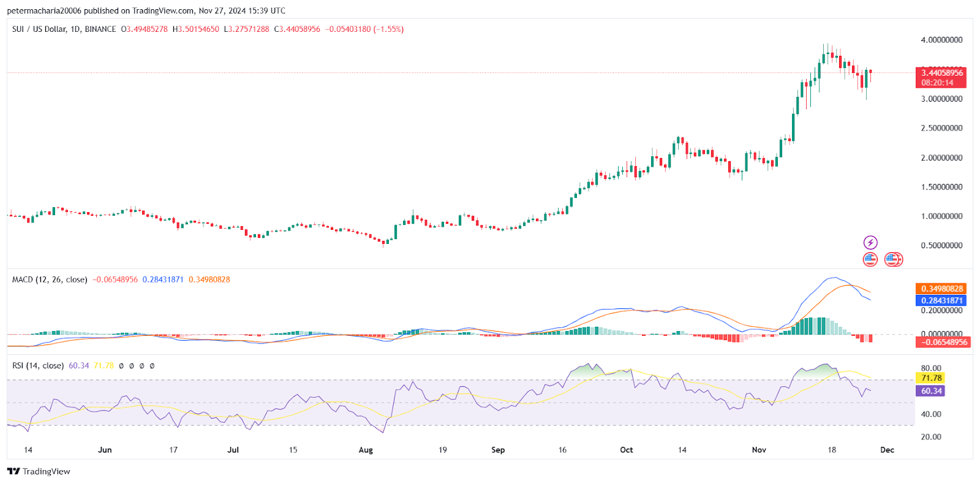Click the 1.50000000 price axis label
This screenshot has height=483, width=980.
click(x=941, y=187)
